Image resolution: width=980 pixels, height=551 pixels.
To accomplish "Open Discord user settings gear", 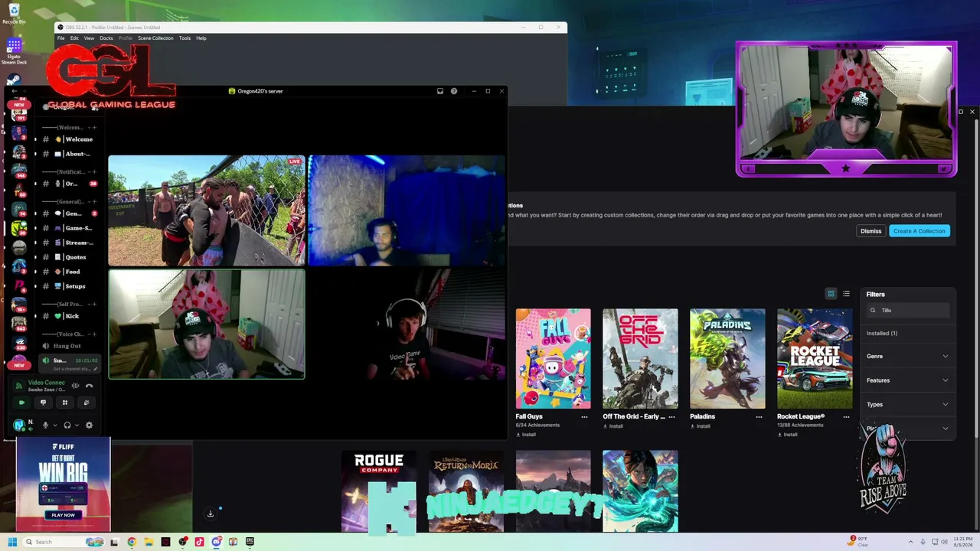I will click(89, 425).
